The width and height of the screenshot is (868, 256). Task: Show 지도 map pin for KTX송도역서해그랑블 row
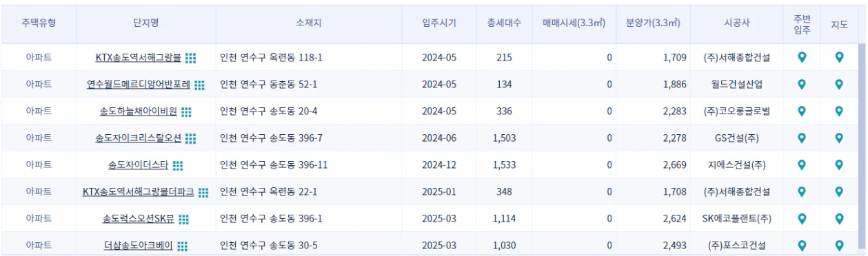tap(839, 58)
